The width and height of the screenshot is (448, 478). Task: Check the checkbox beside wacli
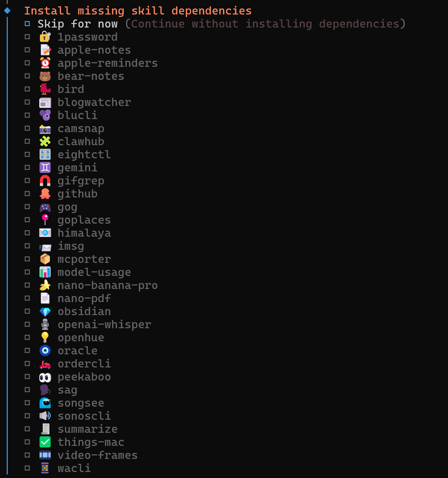pos(28,468)
